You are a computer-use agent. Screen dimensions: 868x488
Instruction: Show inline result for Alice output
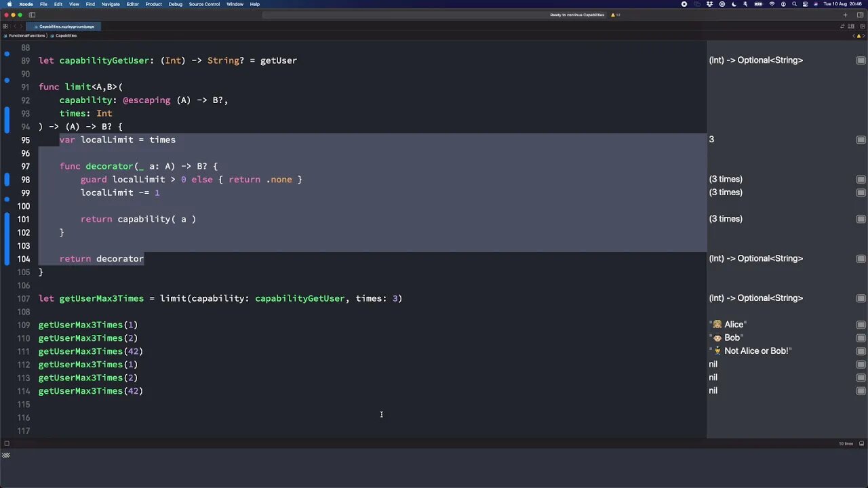tap(861, 325)
